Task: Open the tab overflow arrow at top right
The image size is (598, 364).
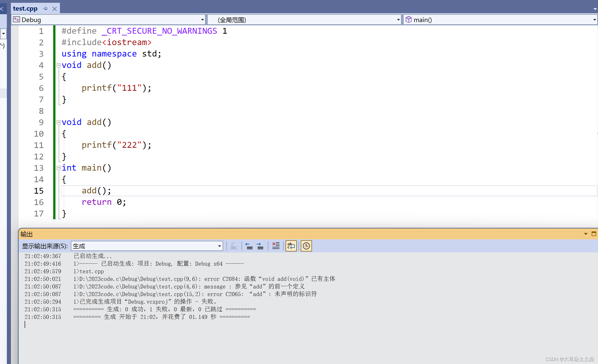Action: (x=595, y=9)
